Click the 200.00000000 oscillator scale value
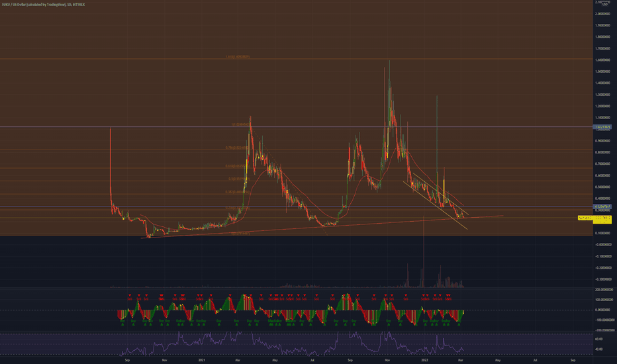 click(x=604, y=289)
